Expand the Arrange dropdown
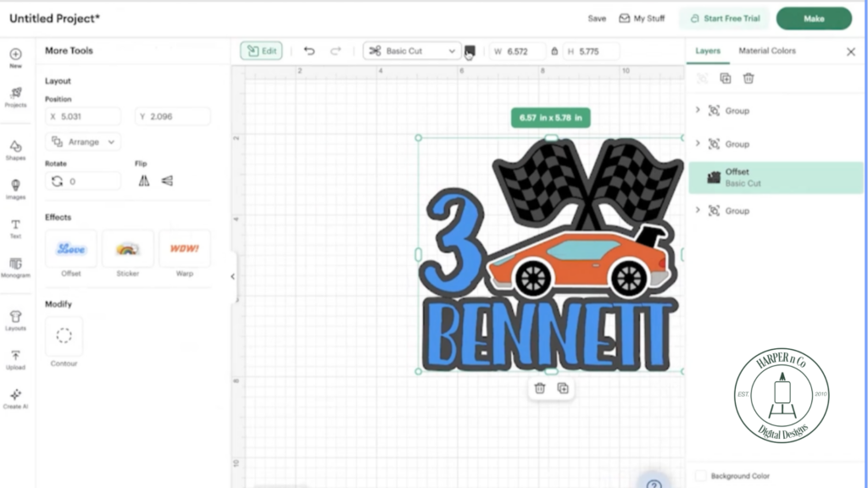This screenshot has width=868, height=488. pos(82,141)
